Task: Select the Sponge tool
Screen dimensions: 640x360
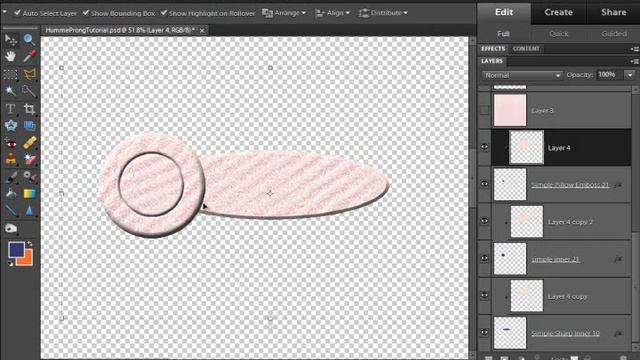Action: pyautogui.click(x=11, y=228)
